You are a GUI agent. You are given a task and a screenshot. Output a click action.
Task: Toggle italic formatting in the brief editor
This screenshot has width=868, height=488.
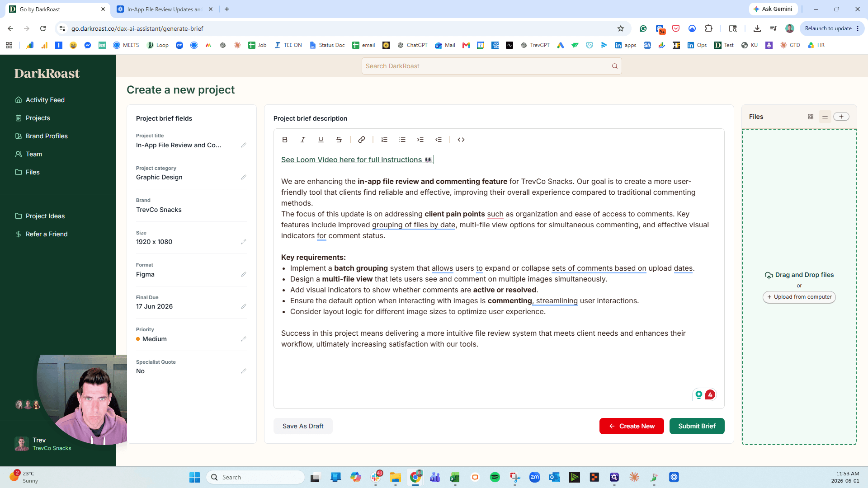[x=303, y=140]
